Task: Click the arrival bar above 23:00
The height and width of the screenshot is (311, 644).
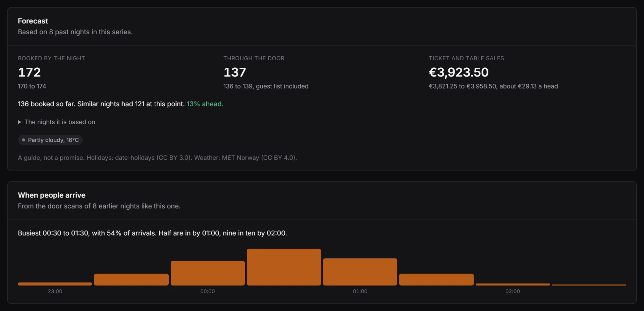Action: tap(55, 284)
